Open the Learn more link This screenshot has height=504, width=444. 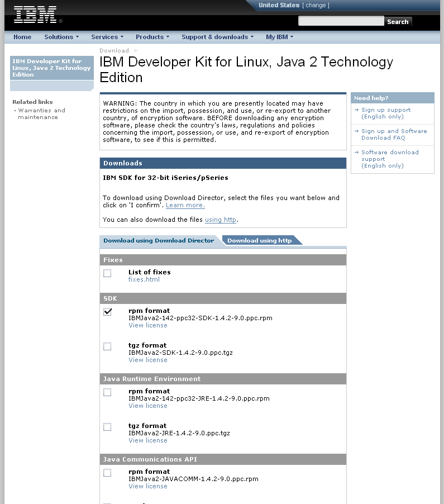coord(185,206)
